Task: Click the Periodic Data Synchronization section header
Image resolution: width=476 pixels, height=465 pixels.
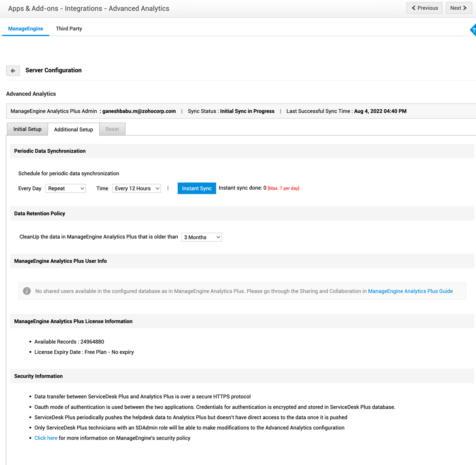Action: [50, 151]
